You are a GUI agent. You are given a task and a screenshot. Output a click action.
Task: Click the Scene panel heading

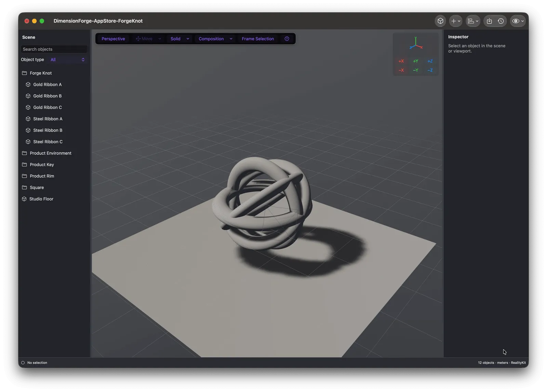[x=29, y=38]
